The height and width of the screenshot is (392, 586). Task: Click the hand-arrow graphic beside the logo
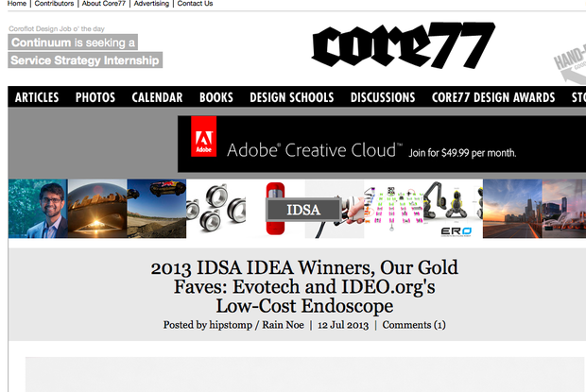click(571, 63)
